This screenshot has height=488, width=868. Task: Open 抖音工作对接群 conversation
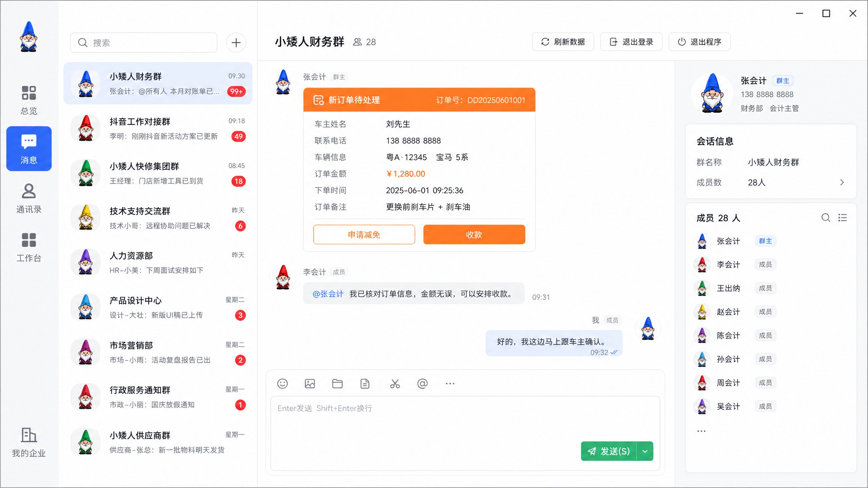[x=158, y=129]
